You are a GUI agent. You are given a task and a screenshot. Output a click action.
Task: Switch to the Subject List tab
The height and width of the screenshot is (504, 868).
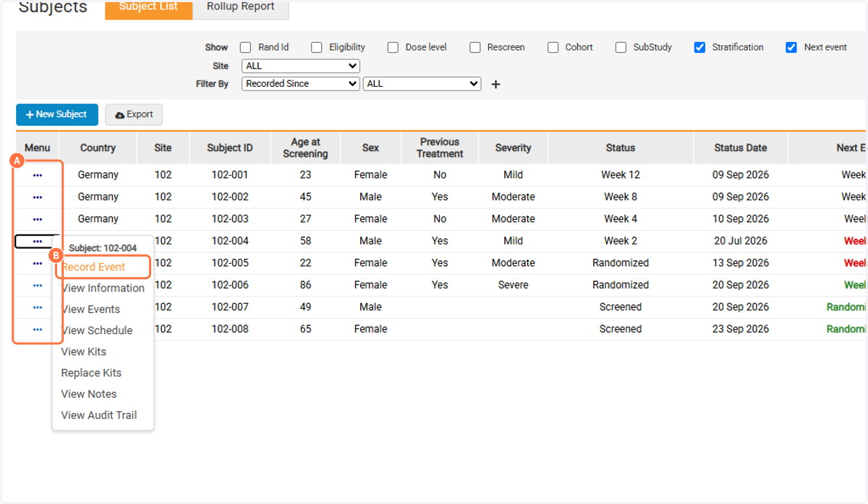[x=149, y=8]
